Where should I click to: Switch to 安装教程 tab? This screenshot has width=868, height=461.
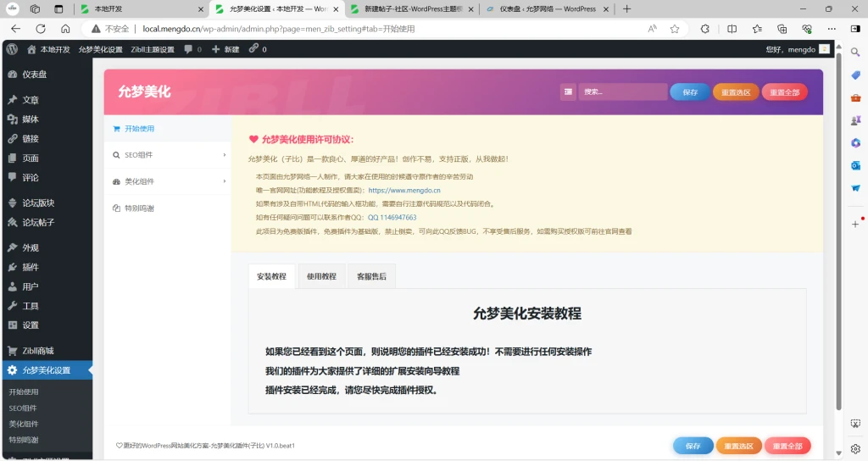click(271, 276)
